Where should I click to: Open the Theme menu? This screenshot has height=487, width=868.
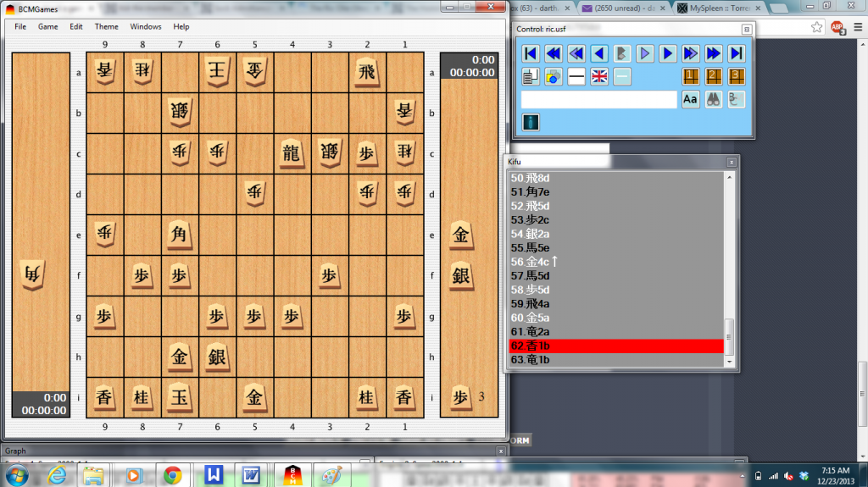pos(106,26)
